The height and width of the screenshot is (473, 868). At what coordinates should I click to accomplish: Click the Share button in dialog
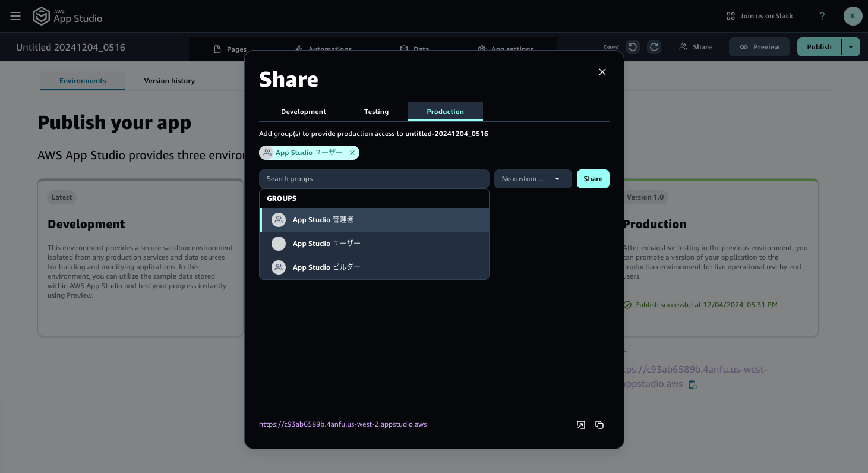[x=593, y=179]
